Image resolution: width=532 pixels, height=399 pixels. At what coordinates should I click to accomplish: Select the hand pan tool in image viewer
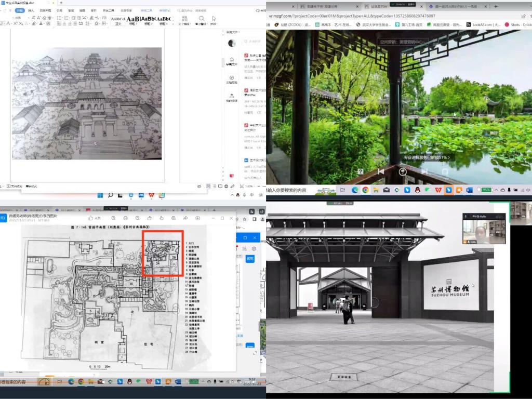[x=162, y=218]
